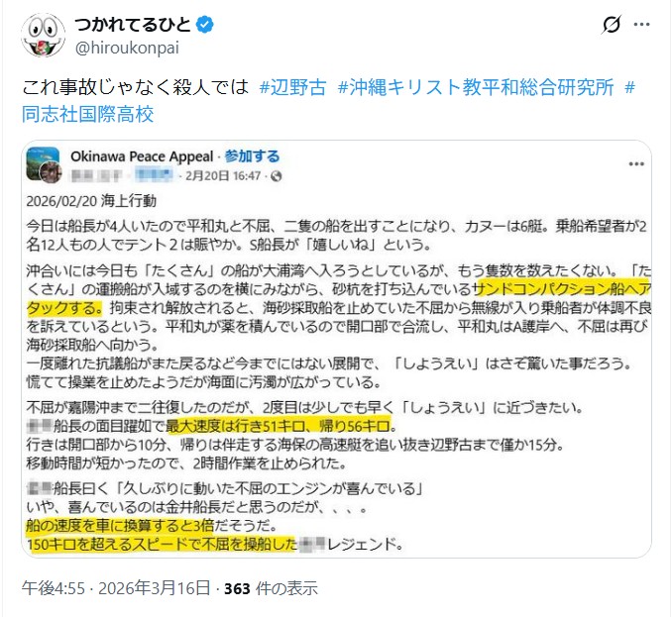Click the @hiroukonpai handle
The image size is (672, 617).
(127, 48)
